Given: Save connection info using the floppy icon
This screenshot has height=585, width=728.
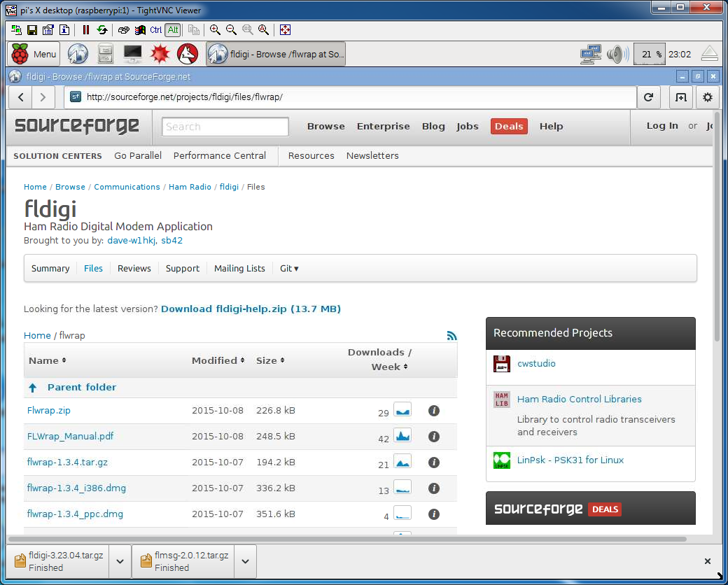Looking at the screenshot, I should point(32,30).
